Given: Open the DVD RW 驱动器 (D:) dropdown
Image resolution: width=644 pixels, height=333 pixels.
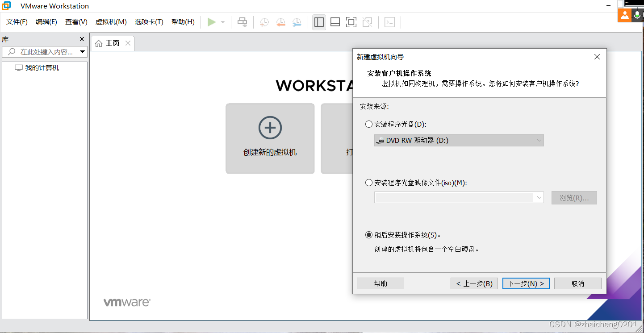Looking at the screenshot, I should click(x=459, y=140).
